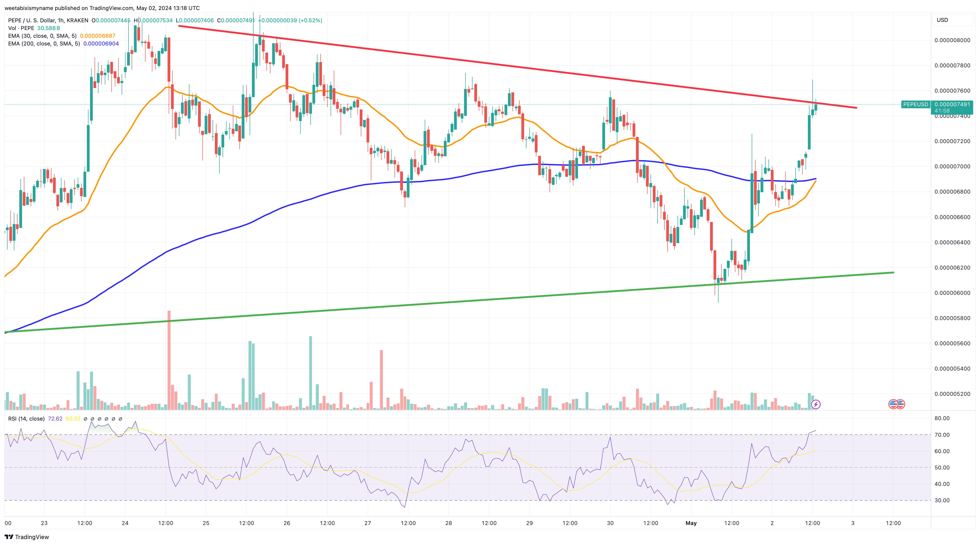980x545 pixels.
Task: Open the USD currency selector on the price axis
Action: click(x=953, y=20)
